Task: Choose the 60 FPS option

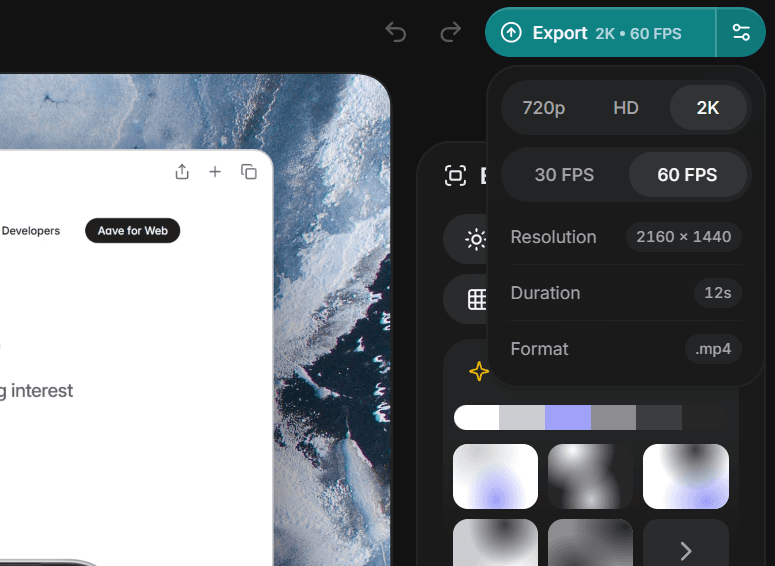Action: (x=687, y=175)
